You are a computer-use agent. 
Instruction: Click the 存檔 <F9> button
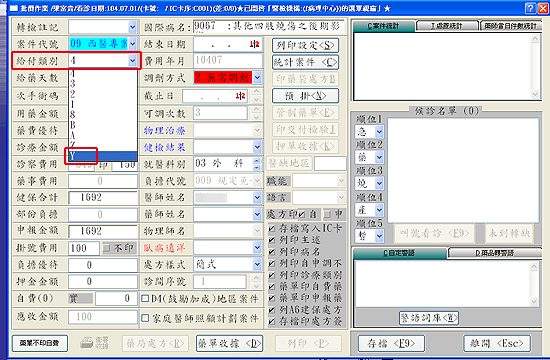click(391, 343)
